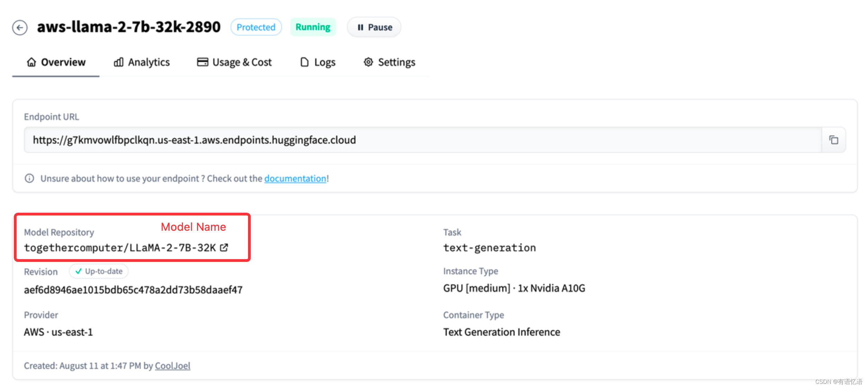Click the text-generation task value
The width and height of the screenshot is (868, 388).
tap(489, 248)
